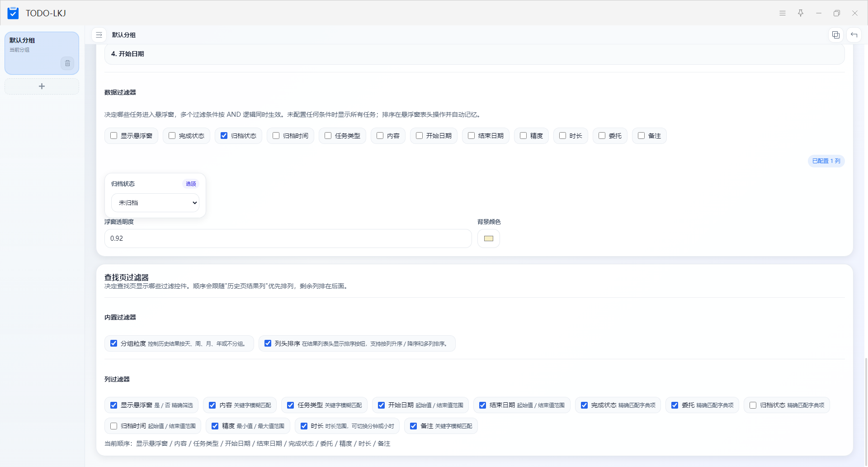The width and height of the screenshot is (868, 467).
Task: Delete the 默认分组 group with trash icon
Action: coord(67,63)
